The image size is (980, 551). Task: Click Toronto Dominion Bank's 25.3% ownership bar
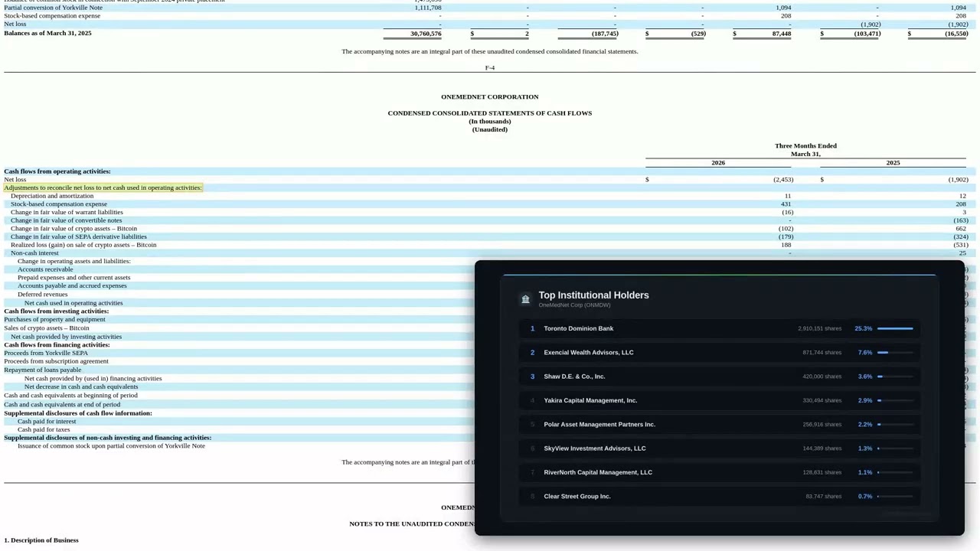pos(895,328)
